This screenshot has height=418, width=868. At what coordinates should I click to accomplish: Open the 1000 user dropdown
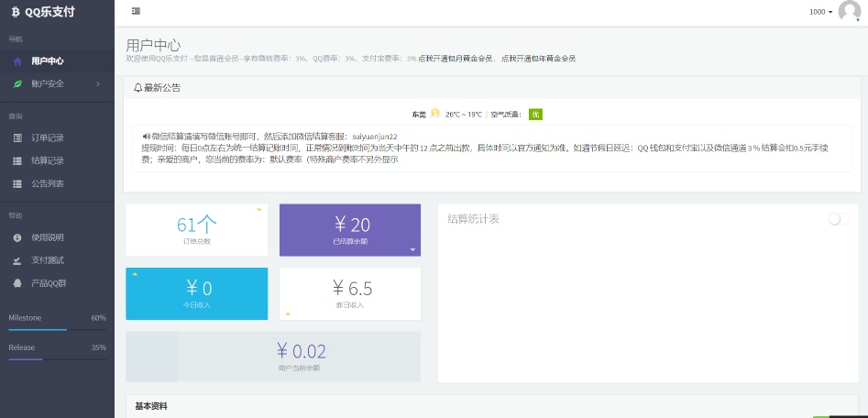pyautogui.click(x=820, y=12)
